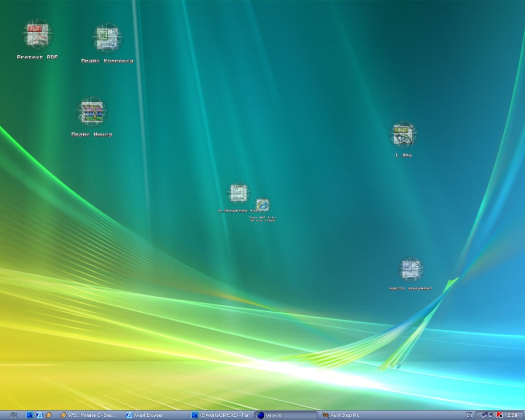
Task: Open the wireless network tray icon
Action: [x=492, y=415]
